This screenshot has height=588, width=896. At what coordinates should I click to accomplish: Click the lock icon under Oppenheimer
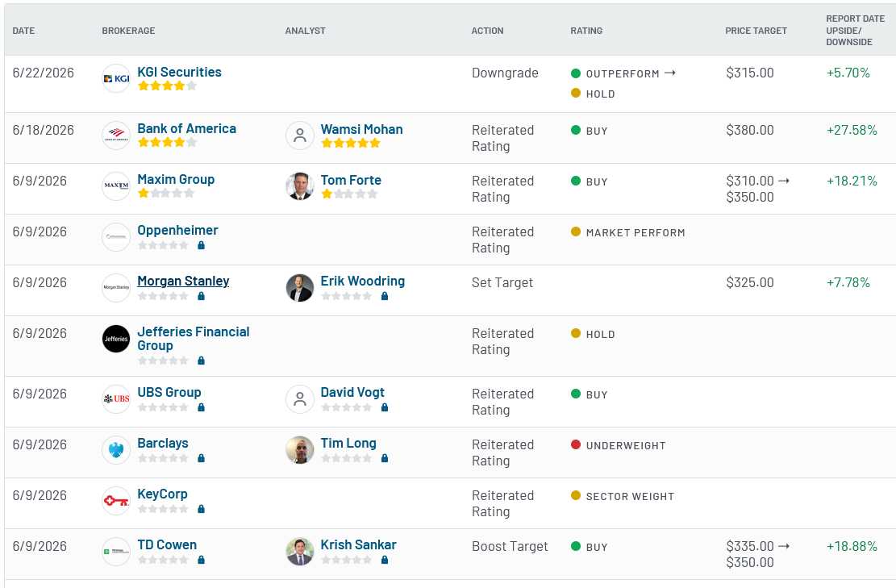click(x=201, y=245)
